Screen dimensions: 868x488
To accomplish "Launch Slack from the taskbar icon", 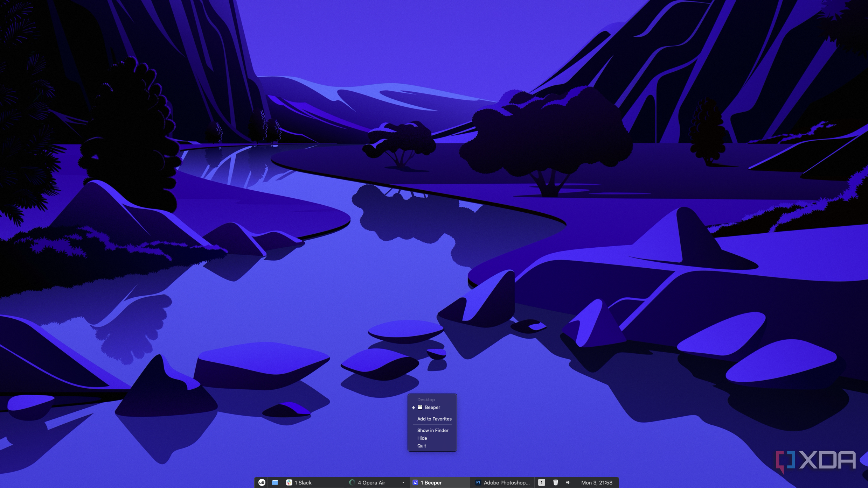I will (x=289, y=482).
